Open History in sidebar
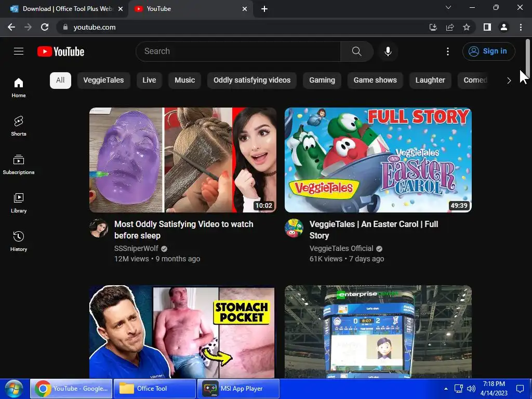532x399 pixels. (19, 241)
